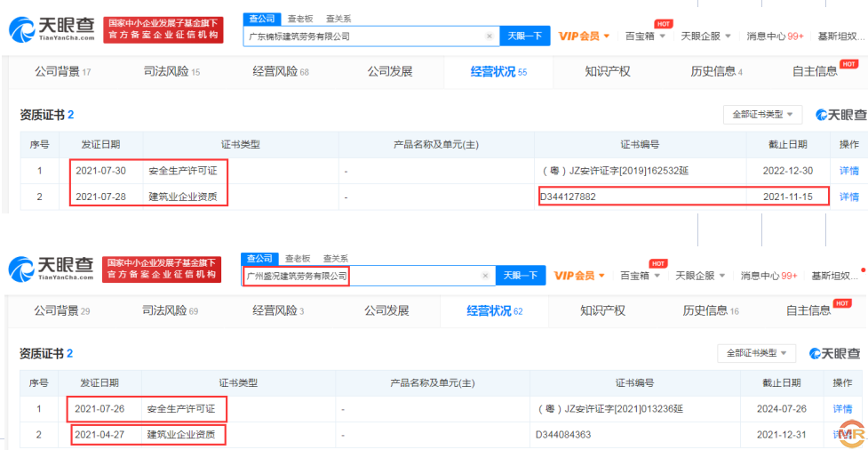
Task: Select 查公司 tab above 广东锦标 search box
Action: tap(261, 19)
